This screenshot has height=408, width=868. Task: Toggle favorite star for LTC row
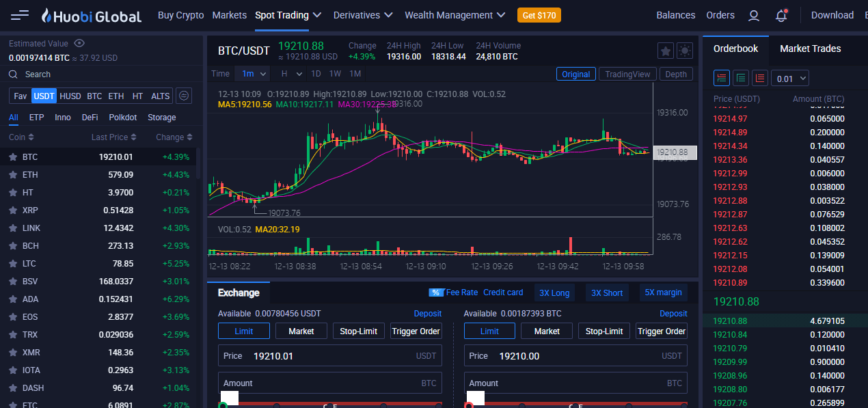12,264
